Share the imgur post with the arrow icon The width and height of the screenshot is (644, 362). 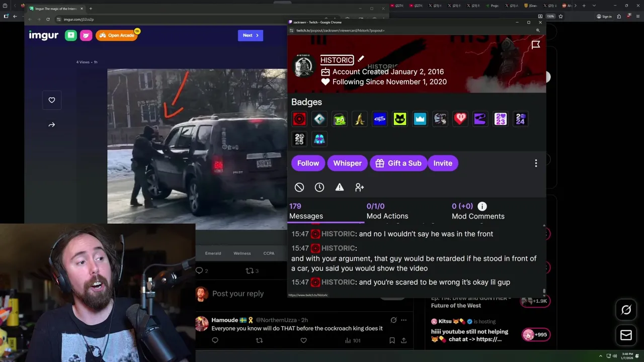pos(52,125)
